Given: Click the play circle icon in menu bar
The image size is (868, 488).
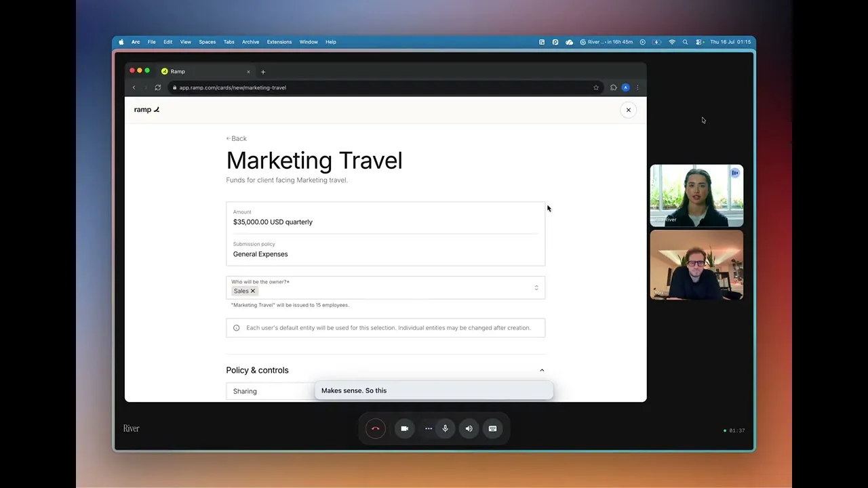Looking at the screenshot, I should click(x=643, y=42).
